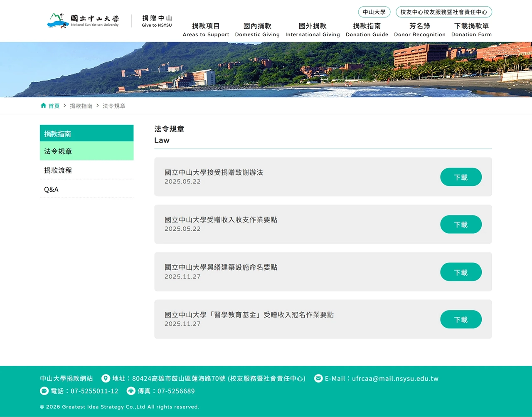Click the ufrcaa@mail.nsysu.edu.tw email address
Screen dimensions: 532x417
(x=395, y=378)
